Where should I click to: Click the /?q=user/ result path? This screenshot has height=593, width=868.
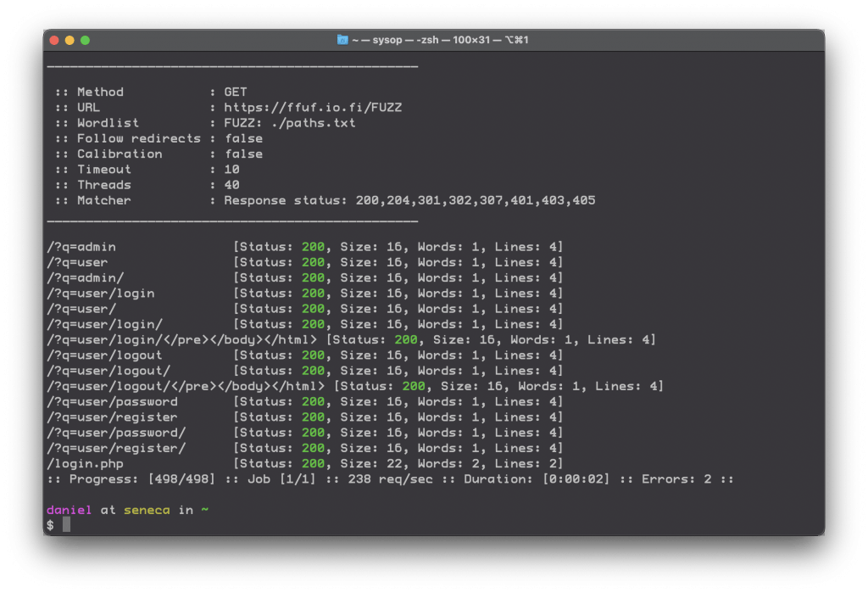[x=81, y=309]
